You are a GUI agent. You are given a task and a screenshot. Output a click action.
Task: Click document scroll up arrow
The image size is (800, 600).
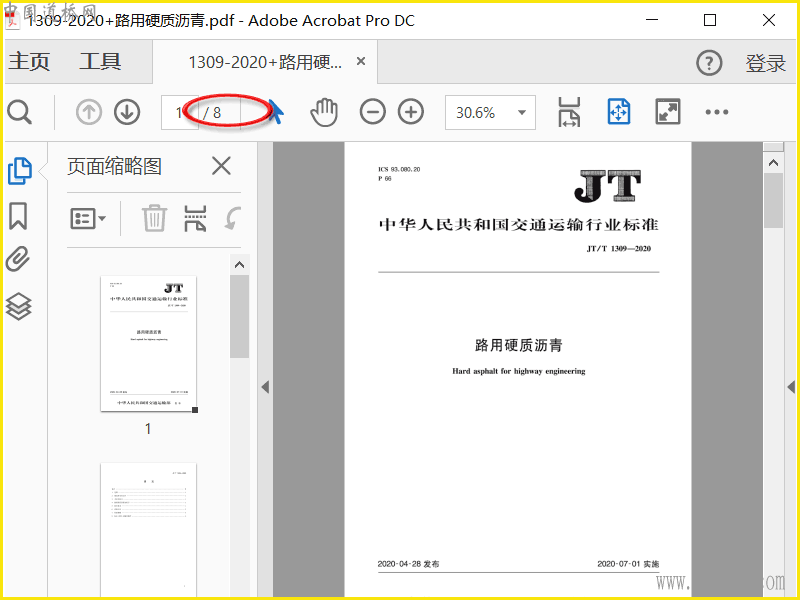[x=773, y=163]
